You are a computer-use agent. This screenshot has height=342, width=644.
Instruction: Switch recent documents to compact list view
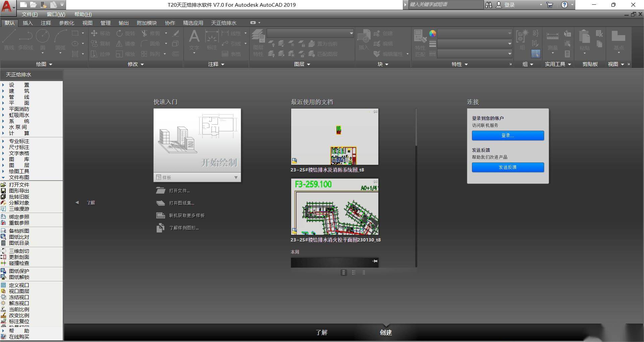click(x=364, y=272)
